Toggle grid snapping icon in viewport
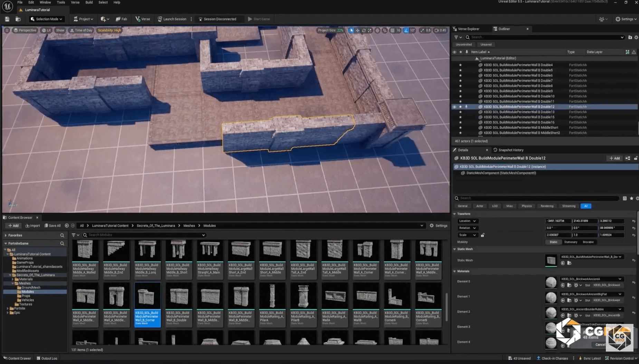This screenshot has width=639, height=364. click(x=392, y=30)
